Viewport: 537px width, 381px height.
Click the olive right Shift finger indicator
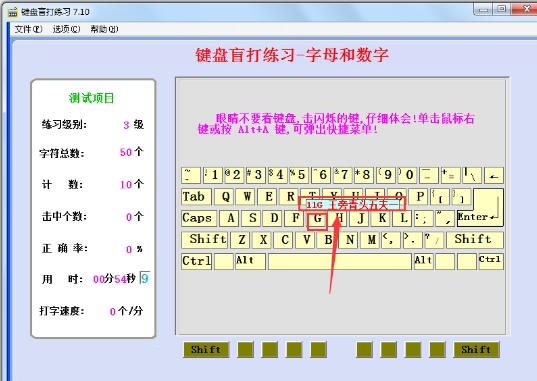click(x=476, y=349)
